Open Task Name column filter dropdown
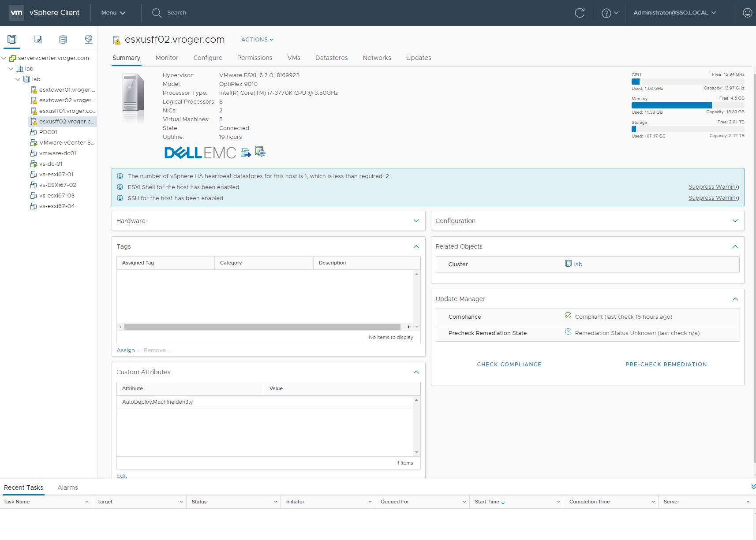 point(86,502)
